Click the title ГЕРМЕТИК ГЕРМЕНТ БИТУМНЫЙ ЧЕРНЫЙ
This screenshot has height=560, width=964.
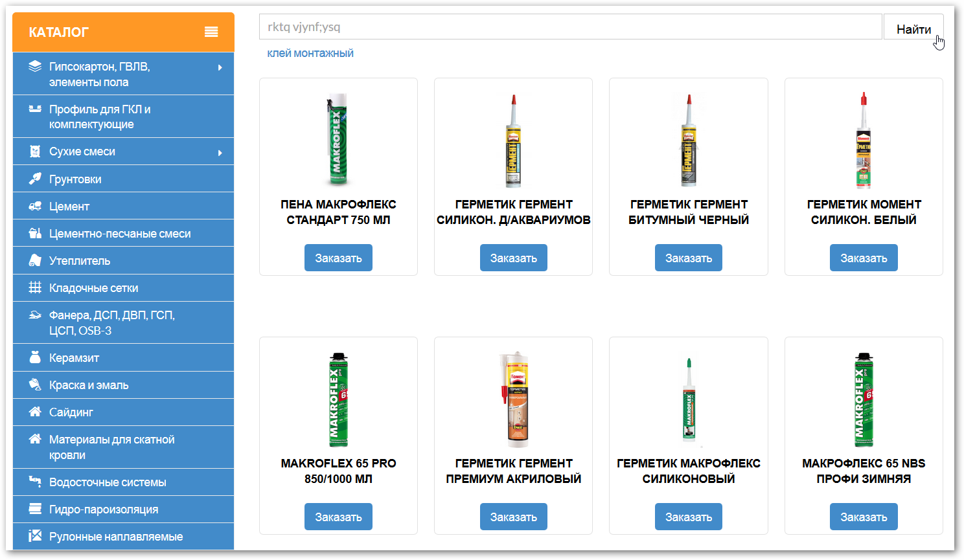(x=689, y=212)
